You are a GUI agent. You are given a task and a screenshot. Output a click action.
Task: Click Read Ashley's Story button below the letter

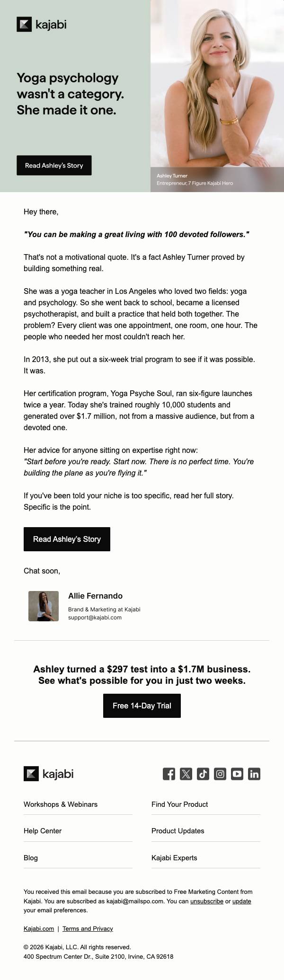[x=67, y=539]
